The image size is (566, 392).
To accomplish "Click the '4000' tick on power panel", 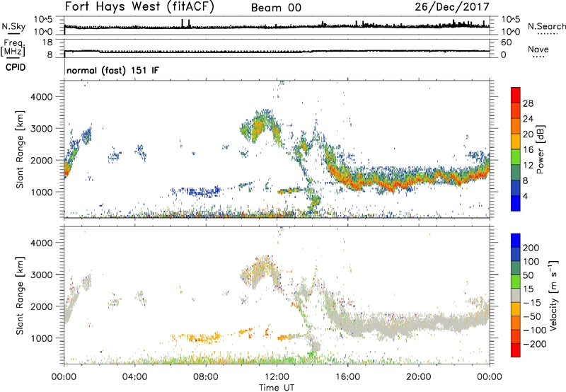I will tap(42, 97).
